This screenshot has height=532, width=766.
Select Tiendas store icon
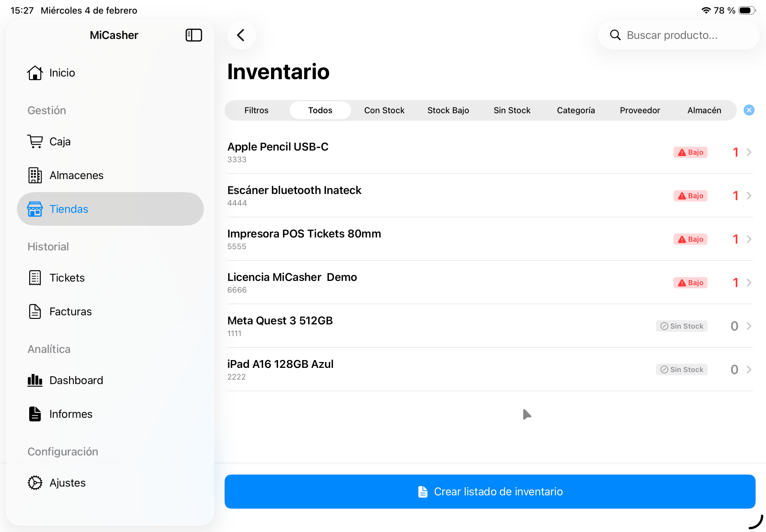point(35,209)
